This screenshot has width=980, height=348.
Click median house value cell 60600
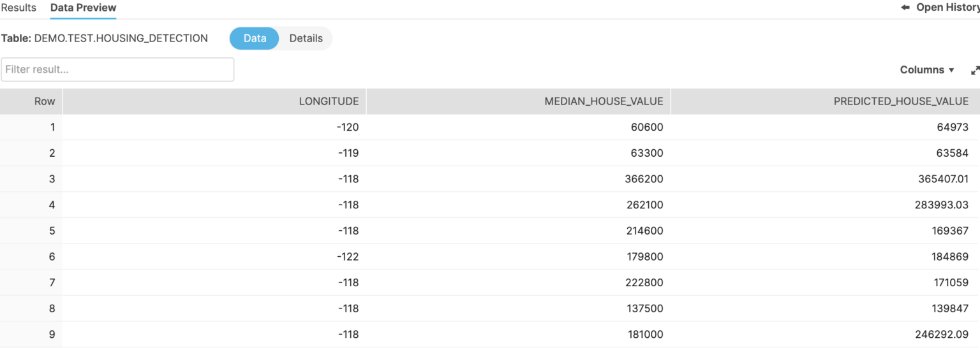(648, 127)
